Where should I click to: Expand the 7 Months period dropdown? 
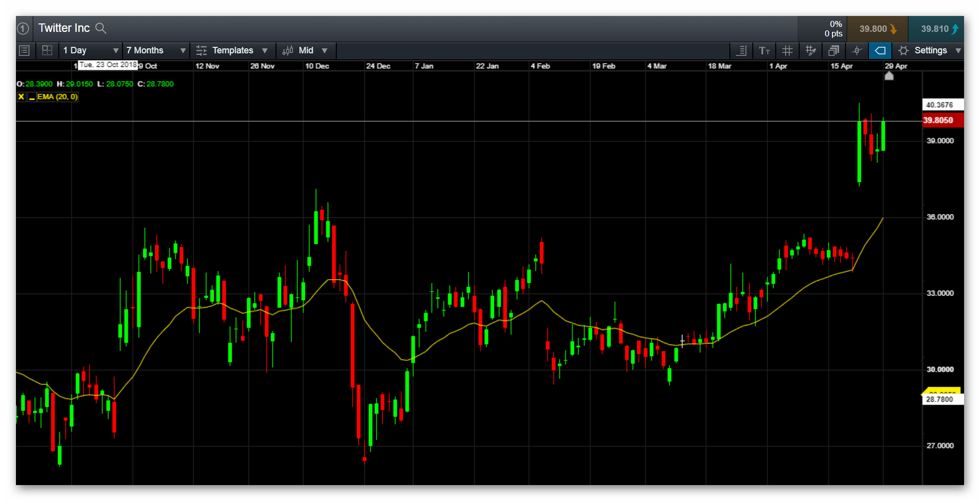pyautogui.click(x=156, y=50)
